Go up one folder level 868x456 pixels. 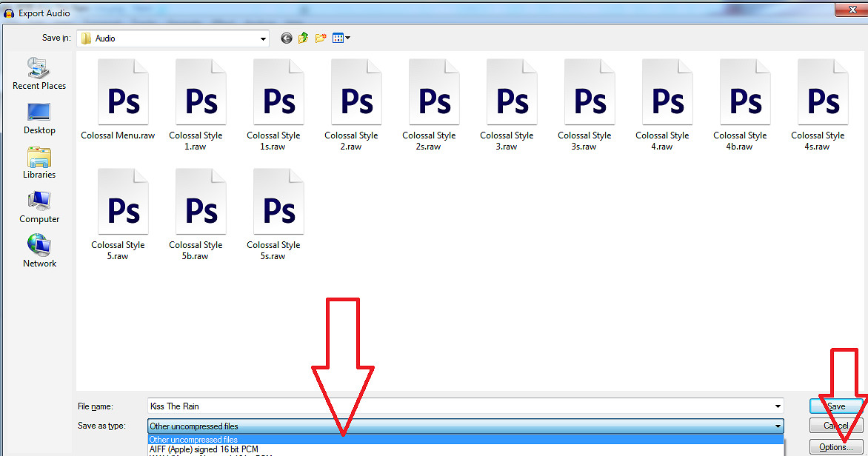[x=304, y=38]
